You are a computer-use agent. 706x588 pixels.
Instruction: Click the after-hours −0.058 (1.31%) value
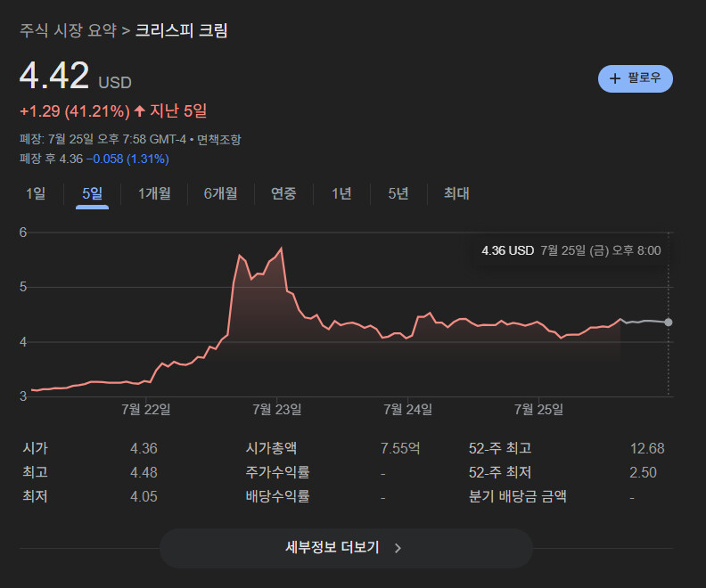point(127,159)
